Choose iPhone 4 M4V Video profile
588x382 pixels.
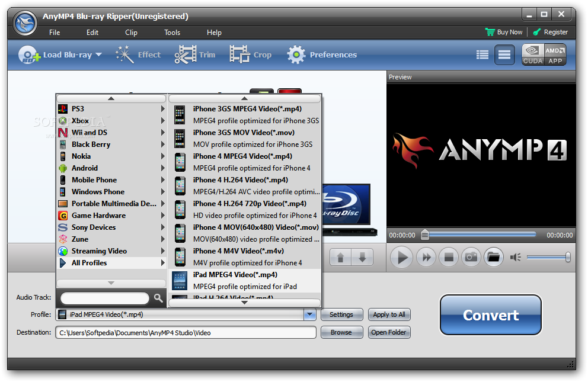point(245,257)
